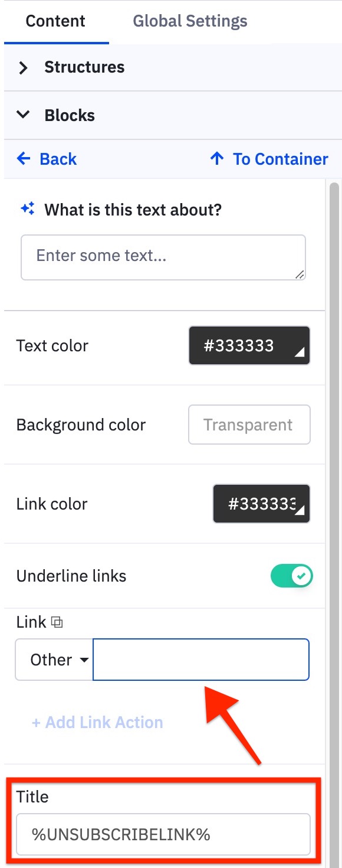342x868 pixels.
Task: Click the back arrow icon
Action: (x=24, y=159)
